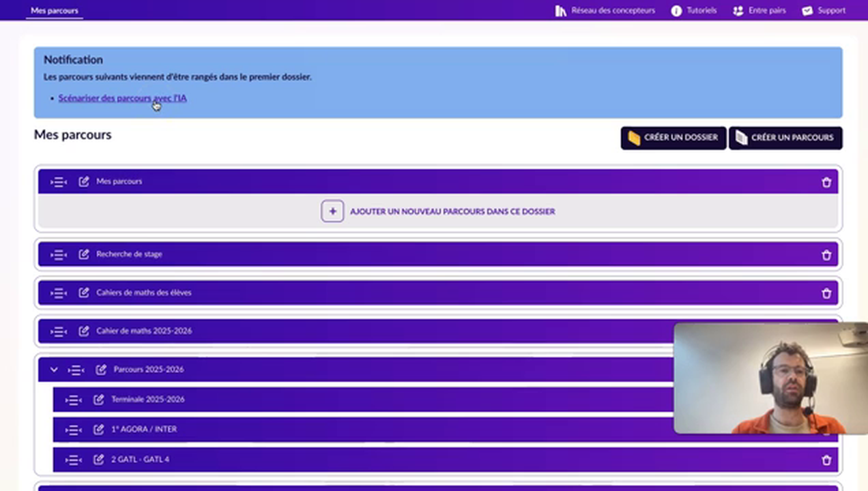Click edit pencil for Recherche de stage

(x=84, y=254)
